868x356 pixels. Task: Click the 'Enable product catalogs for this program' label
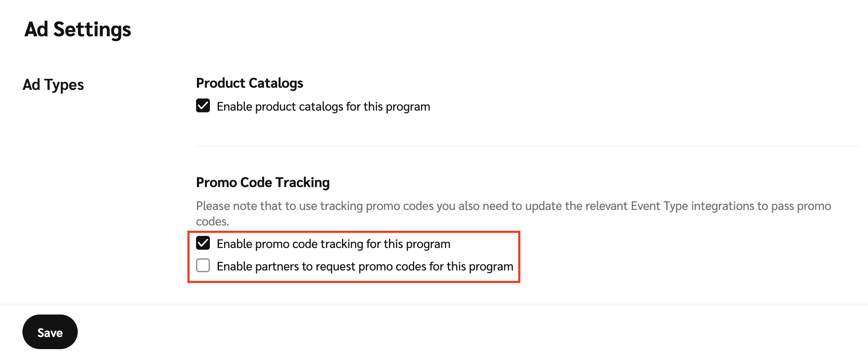[x=323, y=107]
